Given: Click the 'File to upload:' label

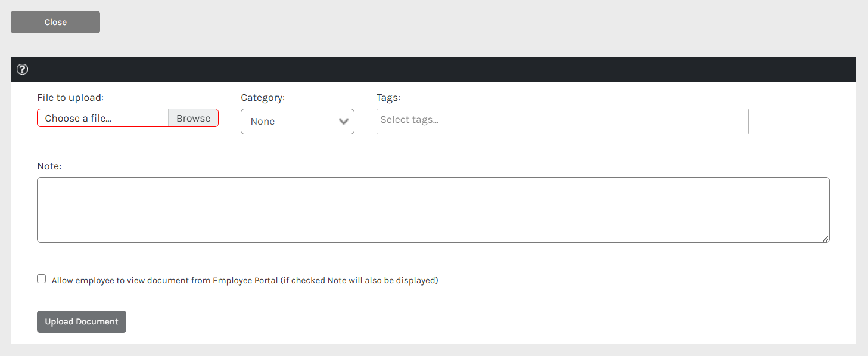Looking at the screenshot, I should tap(70, 97).
